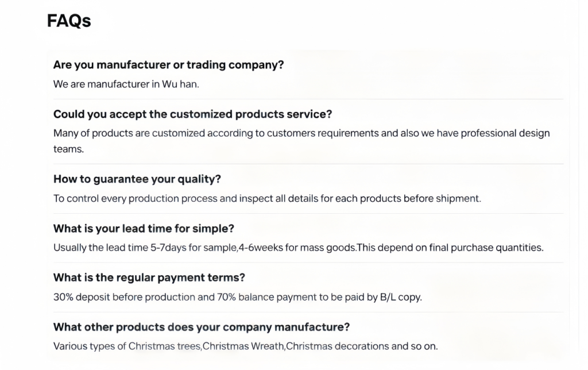The image size is (588, 370).
Task: Click the answer listing Christmas trees and wreaths
Action: [x=246, y=346]
